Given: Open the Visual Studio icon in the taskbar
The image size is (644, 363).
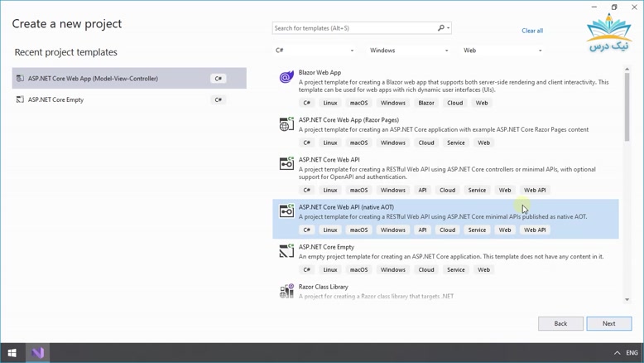Looking at the screenshot, I should click(38, 353).
